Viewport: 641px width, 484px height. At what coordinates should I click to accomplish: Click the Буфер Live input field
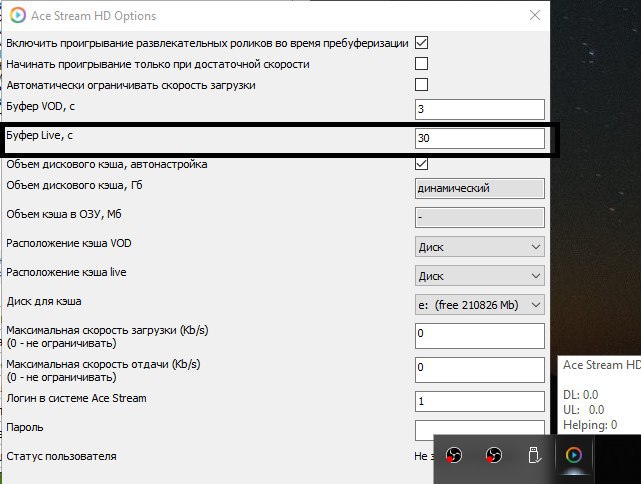[x=480, y=138]
